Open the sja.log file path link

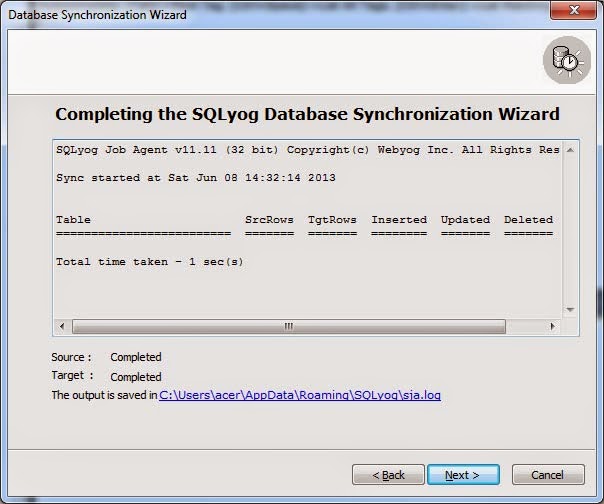click(300, 395)
